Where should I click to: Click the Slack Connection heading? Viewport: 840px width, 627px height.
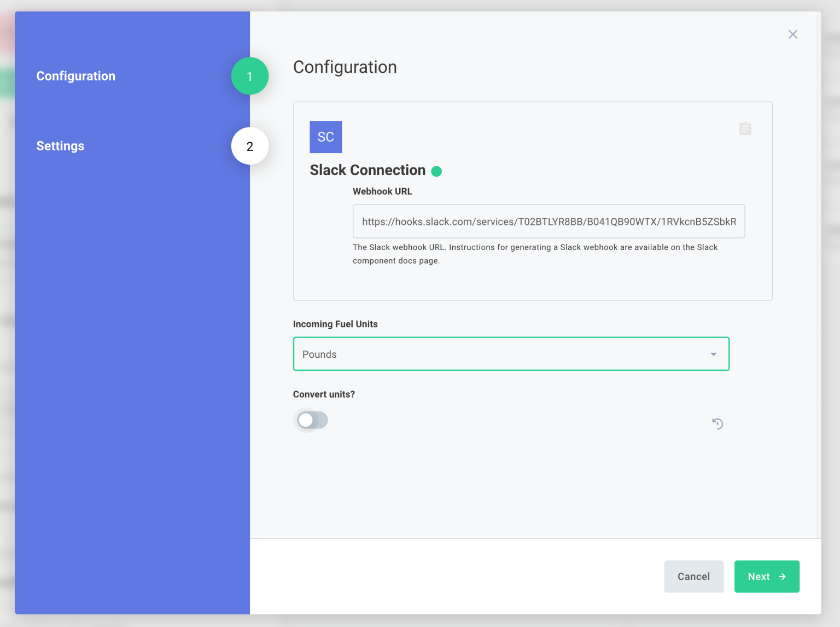coord(367,170)
